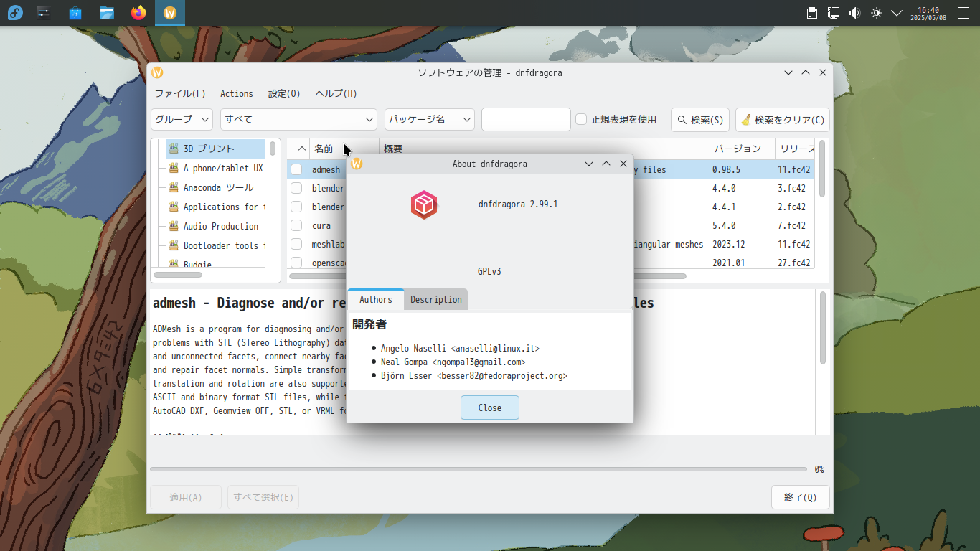Select the Applications for group icon
Viewport: 980px width, 551px height.
pos(174,207)
